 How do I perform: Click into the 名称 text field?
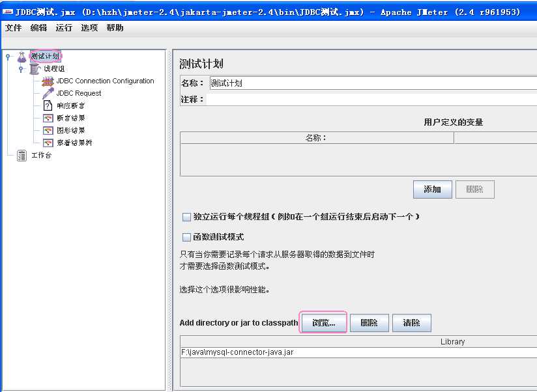pyautogui.click(x=373, y=83)
